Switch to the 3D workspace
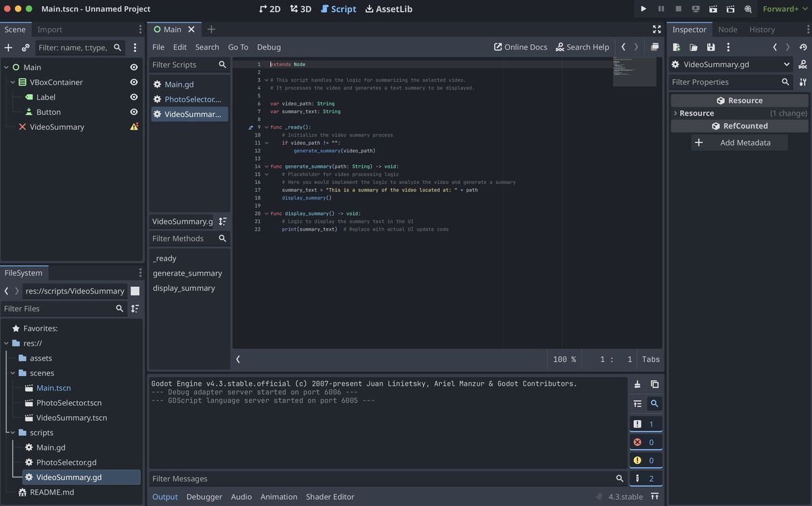The image size is (812, 506). pos(300,9)
